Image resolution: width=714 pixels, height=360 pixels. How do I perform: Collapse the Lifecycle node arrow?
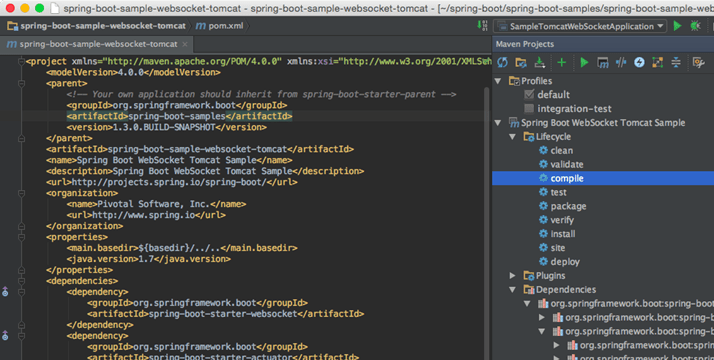coord(512,137)
